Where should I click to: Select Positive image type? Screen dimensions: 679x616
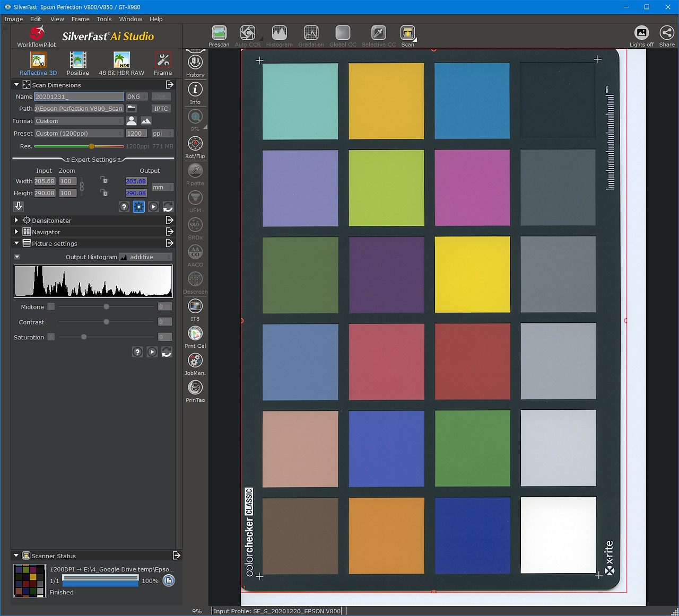78,60
